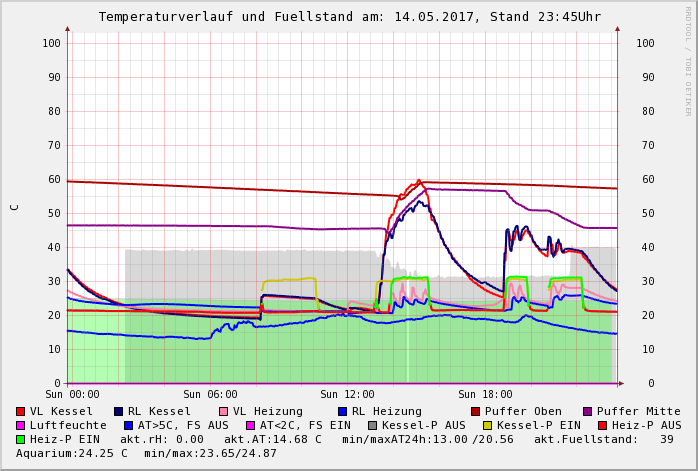Click the 'Sun 18:00' time axis label

point(485,394)
